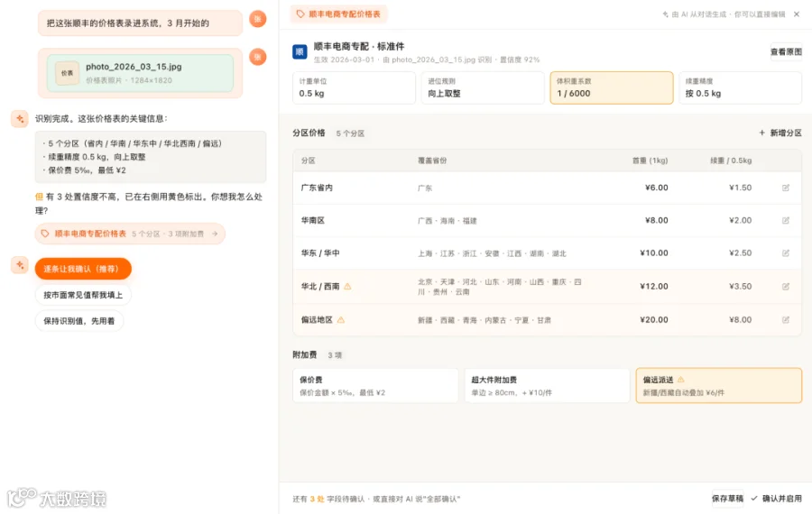This screenshot has width=812, height=514.
Task: Click 偏远地区 first-weight price ¥20.00
Action: click(x=654, y=320)
